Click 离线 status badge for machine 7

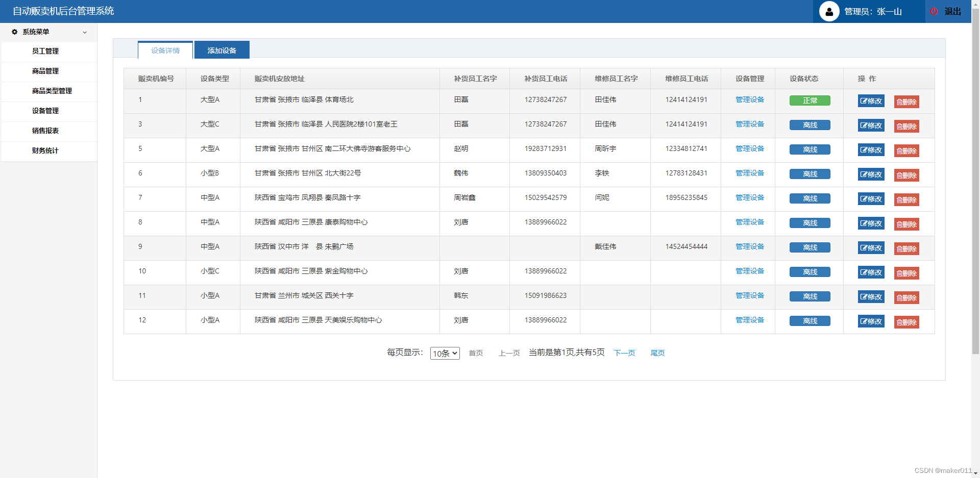(x=810, y=198)
